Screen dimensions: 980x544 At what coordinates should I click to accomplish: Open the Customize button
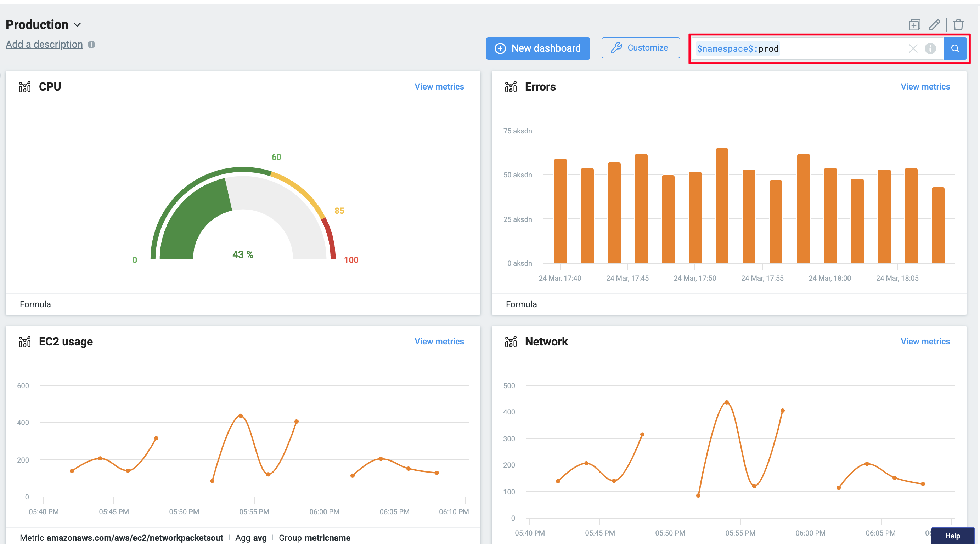click(640, 48)
